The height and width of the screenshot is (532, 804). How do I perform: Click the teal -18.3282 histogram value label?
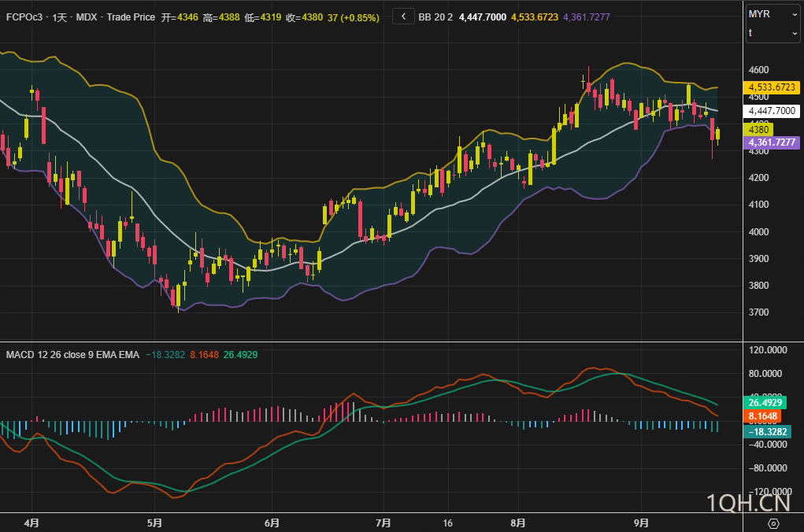[x=767, y=431]
